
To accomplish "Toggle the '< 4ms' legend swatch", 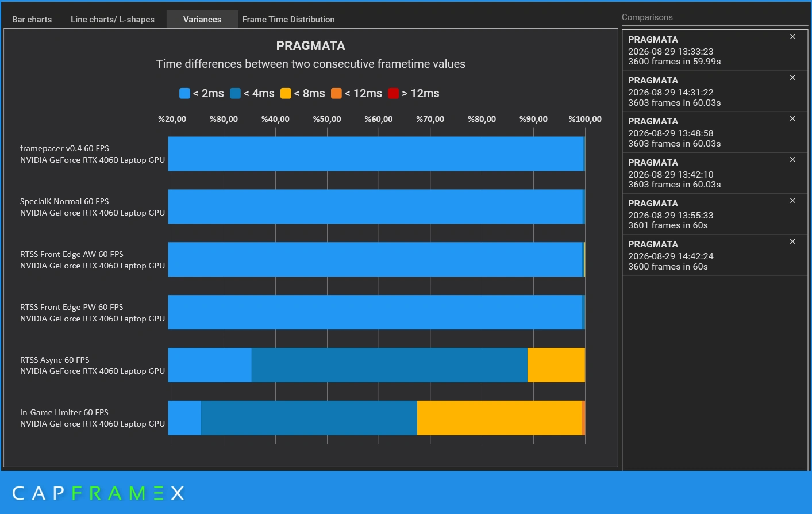I will pyautogui.click(x=235, y=93).
